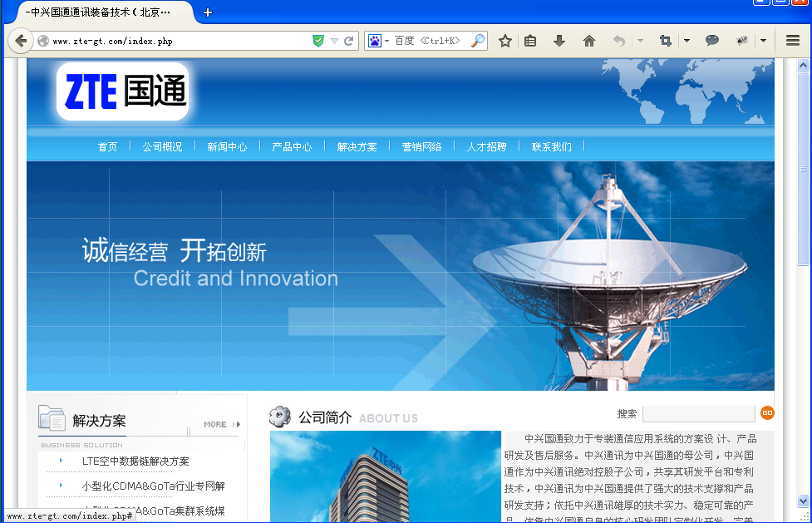The image size is (812, 523).
Task: Open the 产品中心 navigation item
Action: click(292, 146)
